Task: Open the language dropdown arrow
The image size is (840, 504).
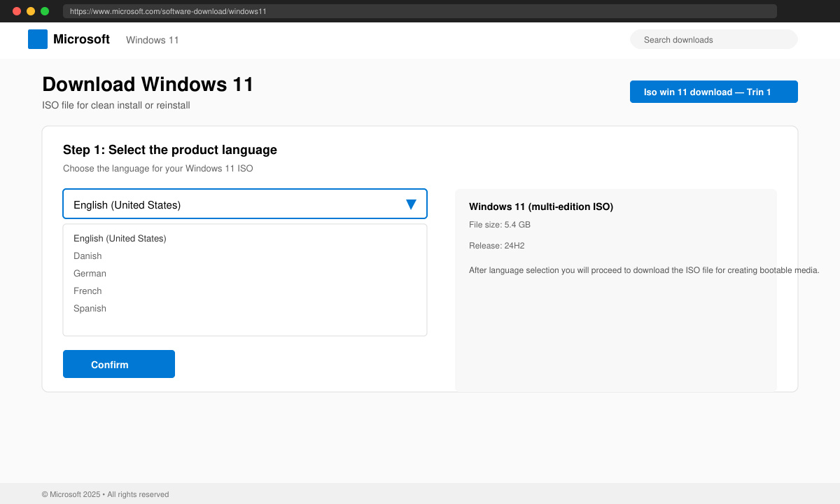Action: coord(411,204)
